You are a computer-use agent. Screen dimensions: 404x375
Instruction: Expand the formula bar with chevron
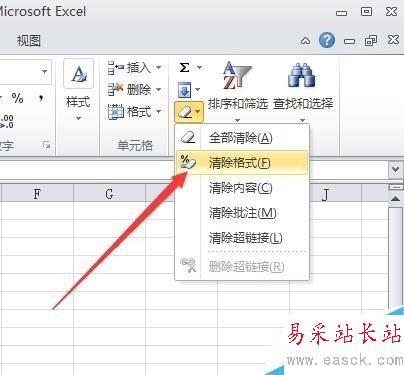click(395, 169)
